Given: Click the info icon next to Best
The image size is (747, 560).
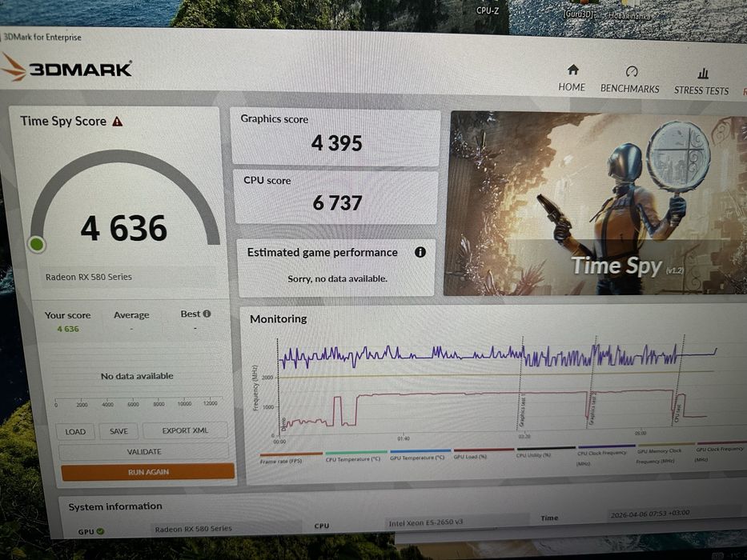Looking at the screenshot, I should [207, 314].
